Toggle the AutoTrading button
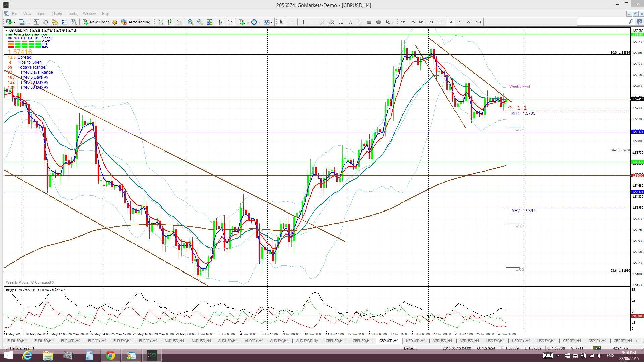Screen dimensions: 644x362 [136, 22]
